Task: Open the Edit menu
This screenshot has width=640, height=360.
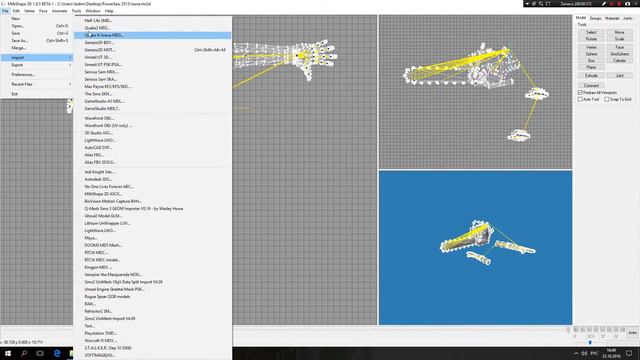Action: pos(16,11)
